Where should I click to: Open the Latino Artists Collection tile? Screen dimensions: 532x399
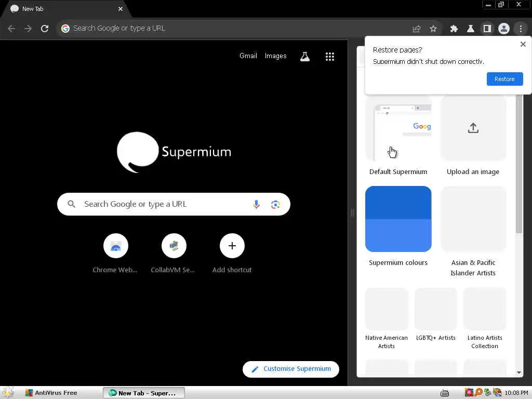tap(485, 309)
